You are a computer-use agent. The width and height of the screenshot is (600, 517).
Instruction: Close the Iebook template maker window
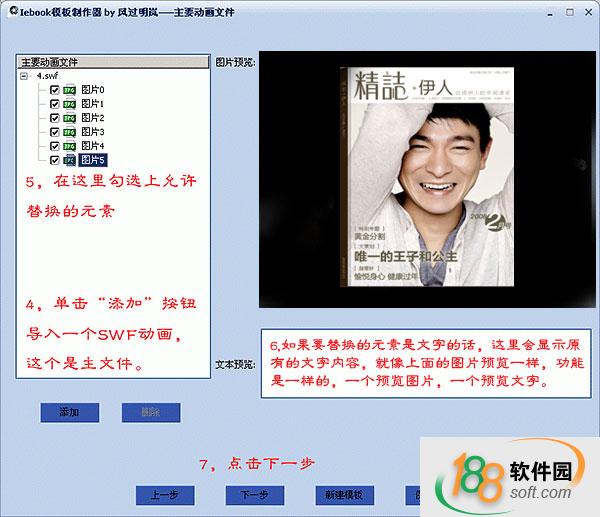pos(589,12)
